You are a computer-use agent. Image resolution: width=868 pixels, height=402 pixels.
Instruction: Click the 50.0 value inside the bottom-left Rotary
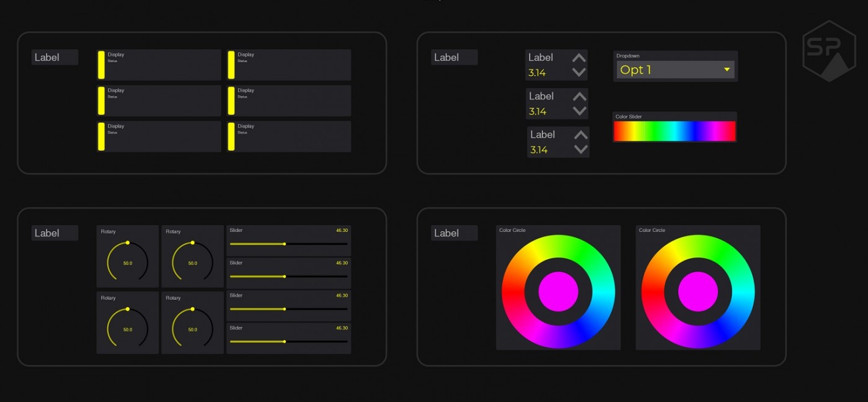click(x=128, y=329)
